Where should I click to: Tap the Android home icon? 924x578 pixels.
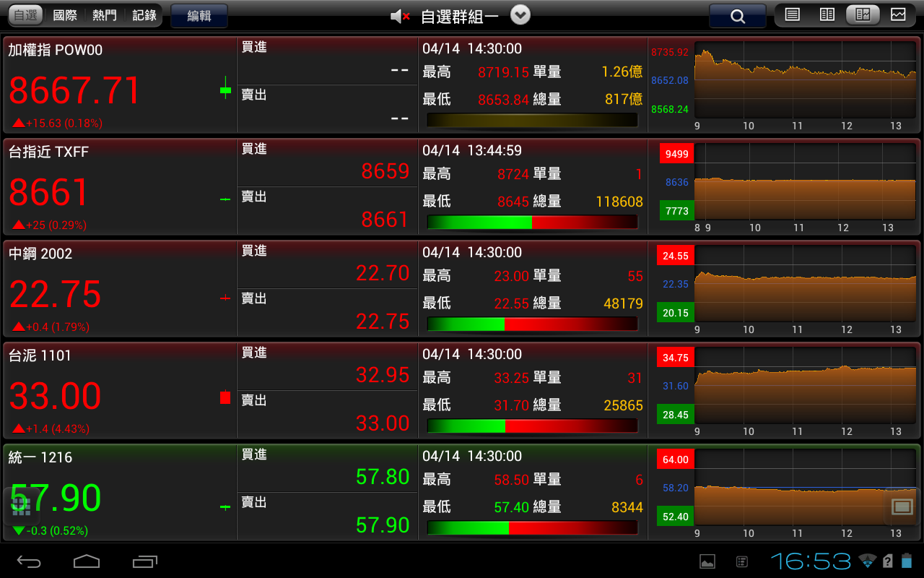coord(87,561)
